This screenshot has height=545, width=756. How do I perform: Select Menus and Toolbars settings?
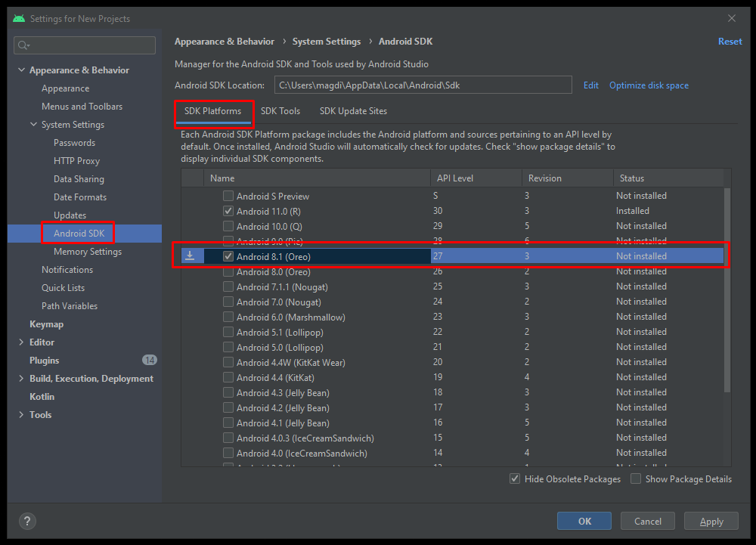coord(82,107)
